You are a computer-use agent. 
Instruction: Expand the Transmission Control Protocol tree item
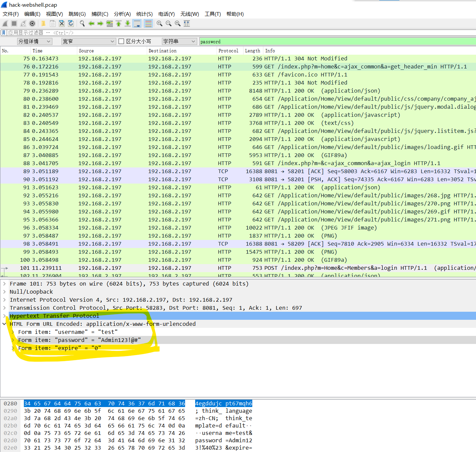[4, 308]
